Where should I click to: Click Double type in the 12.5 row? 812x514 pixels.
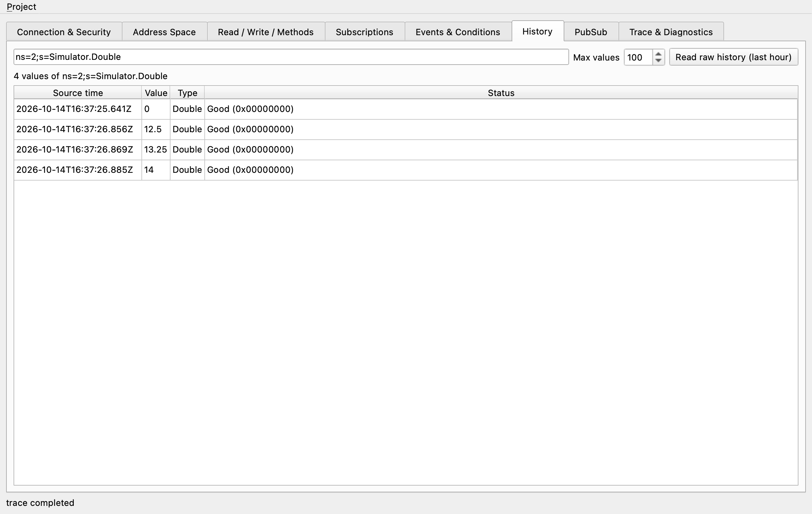click(187, 129)
